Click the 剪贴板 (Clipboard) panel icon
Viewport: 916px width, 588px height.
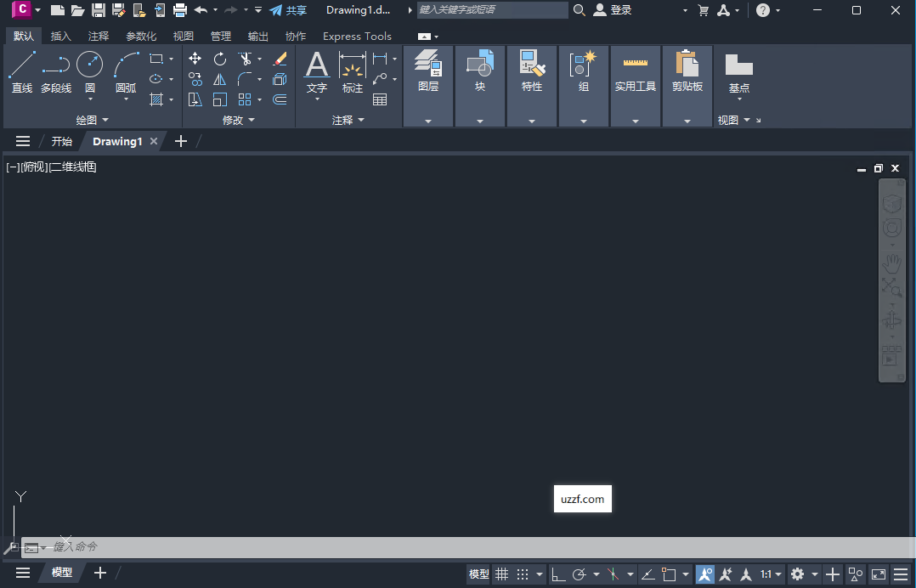pos(687,68)
